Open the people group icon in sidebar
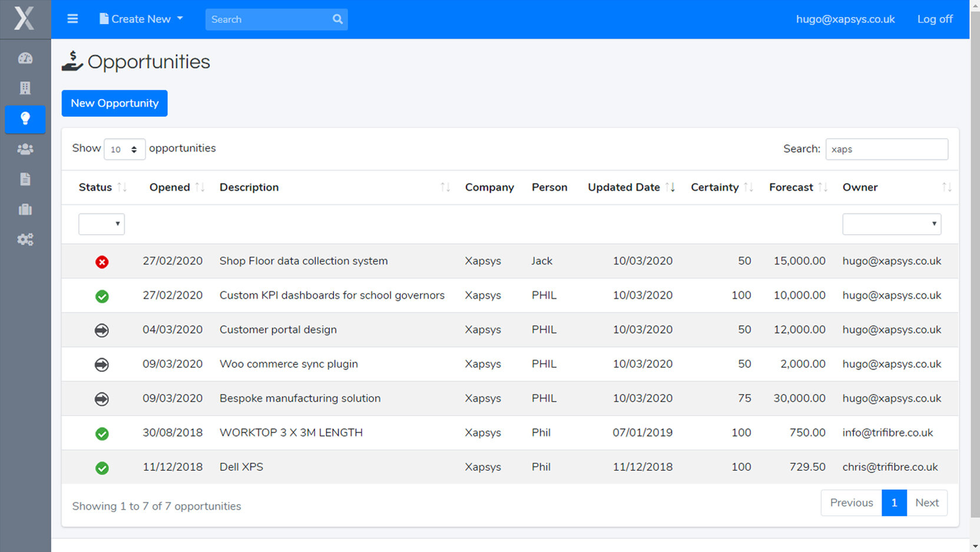This screenshot has height=552, width=980. tap(25, 149)
